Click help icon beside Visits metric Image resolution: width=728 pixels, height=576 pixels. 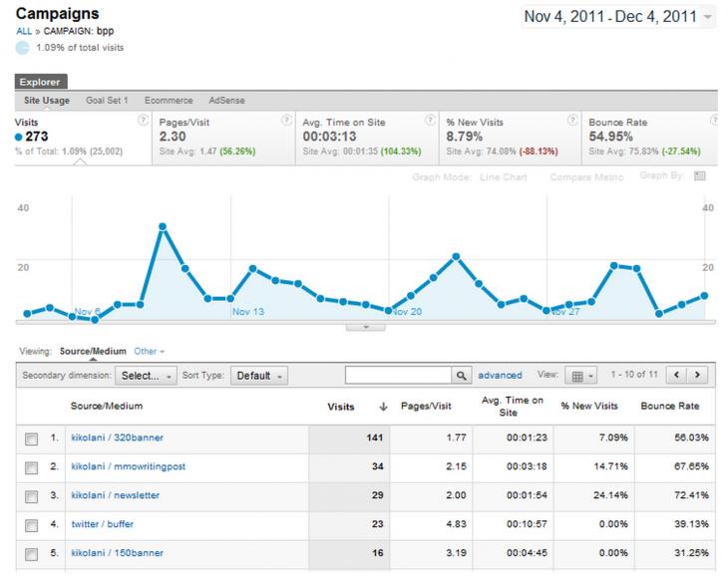click(x=143, y=121)
